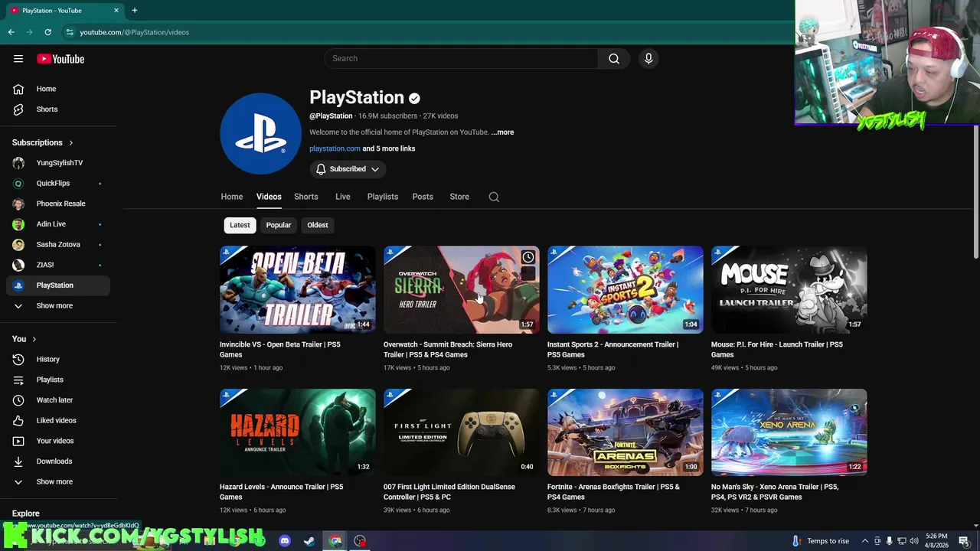Open Fortnite Arenas Boxfights thumbnail
The image size is (980, 551).
(626, 432)
